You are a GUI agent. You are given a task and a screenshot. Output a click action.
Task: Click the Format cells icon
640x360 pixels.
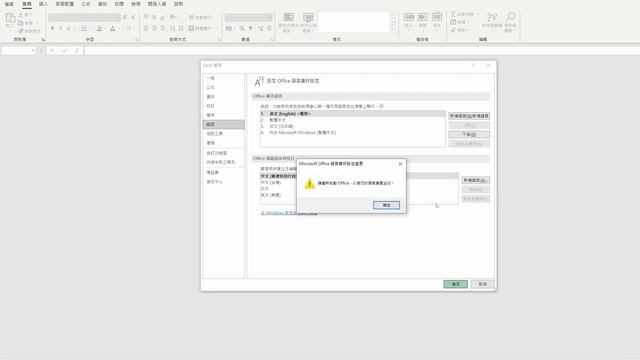coord(437,17)
